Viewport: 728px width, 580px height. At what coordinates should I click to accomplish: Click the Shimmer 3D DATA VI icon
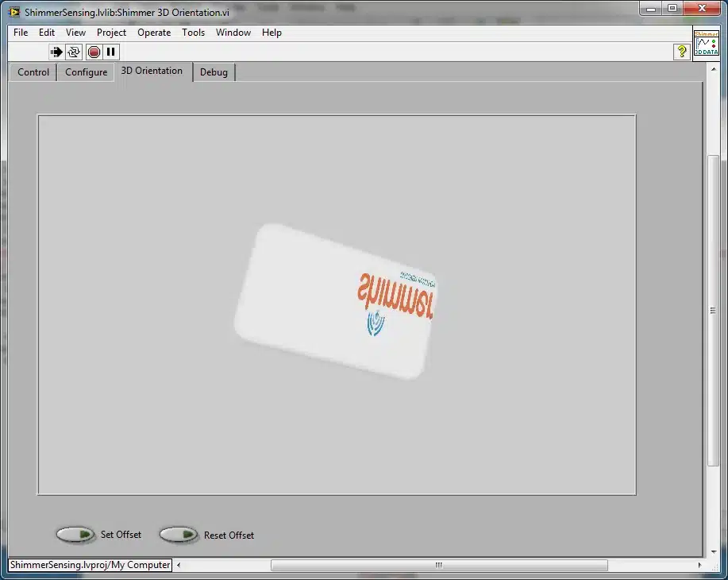tap(706, 43)
